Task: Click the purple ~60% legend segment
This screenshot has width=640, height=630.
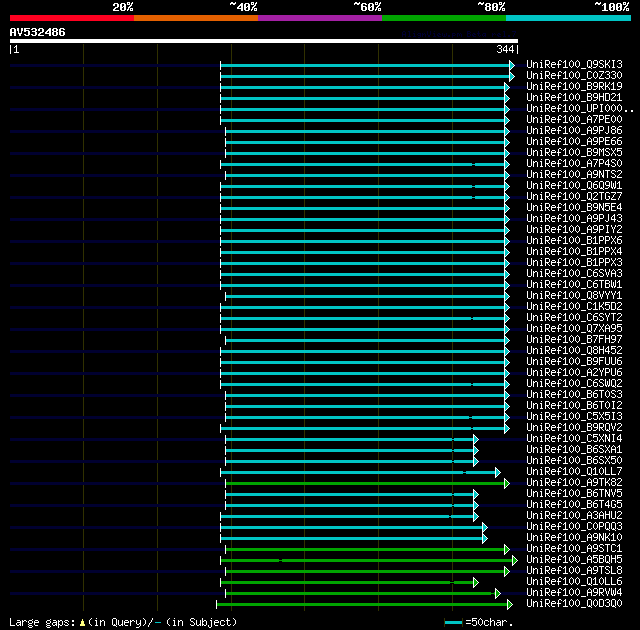Action: tap(320, 18)
